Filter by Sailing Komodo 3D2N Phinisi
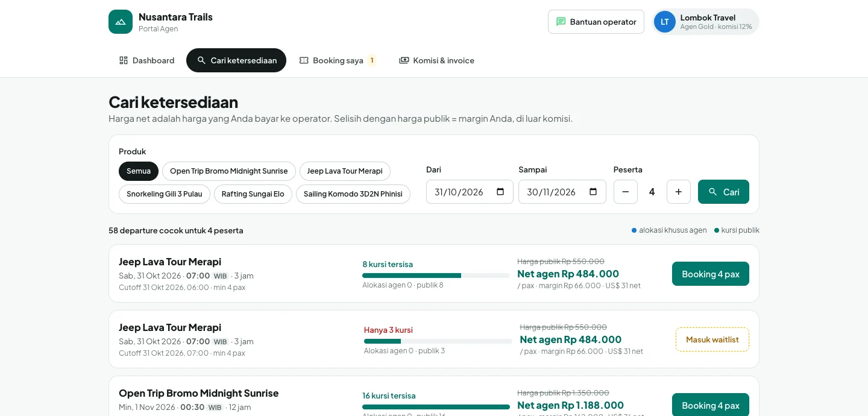 click(353, 194)
